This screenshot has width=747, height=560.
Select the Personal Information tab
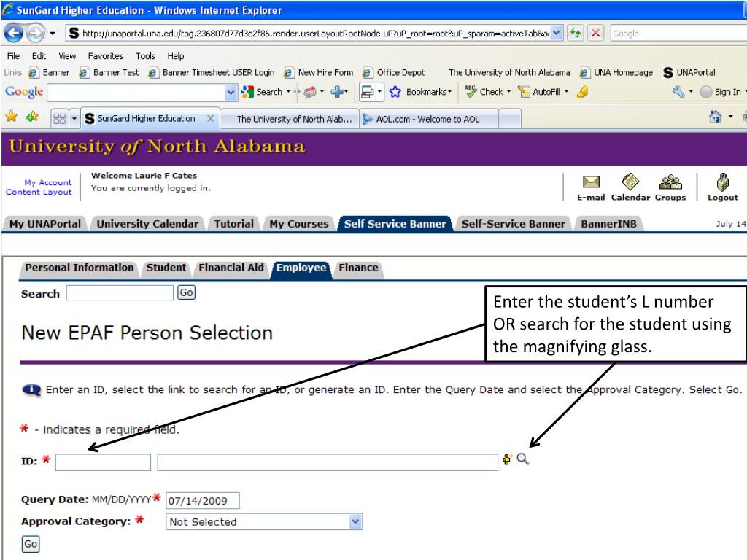[x=79, y=268]
